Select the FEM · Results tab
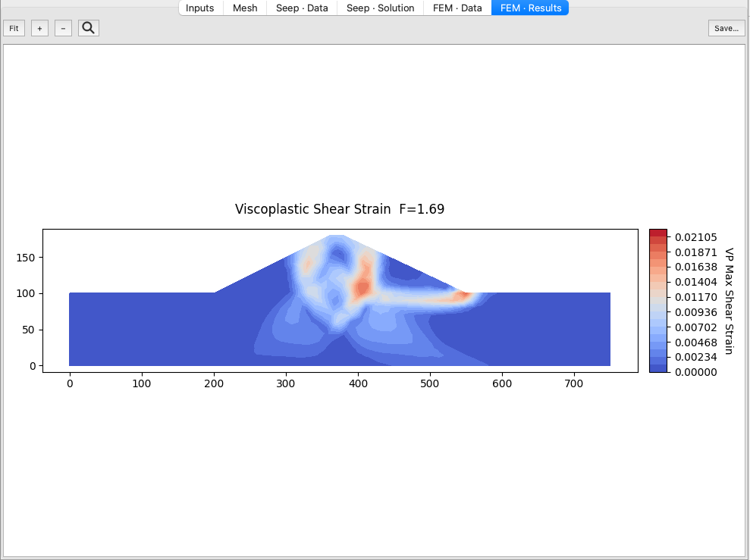The image size is (750, 560). (530, 8)
